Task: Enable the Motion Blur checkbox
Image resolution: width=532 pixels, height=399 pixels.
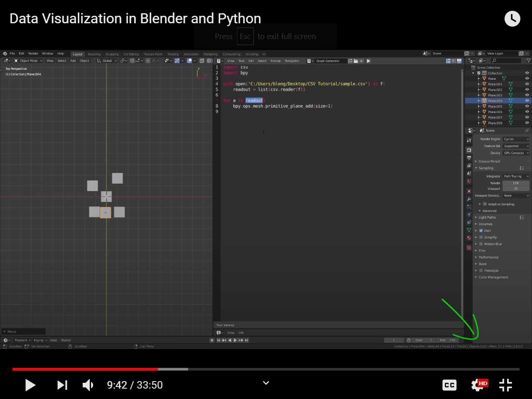Action: tap(481, 244)
